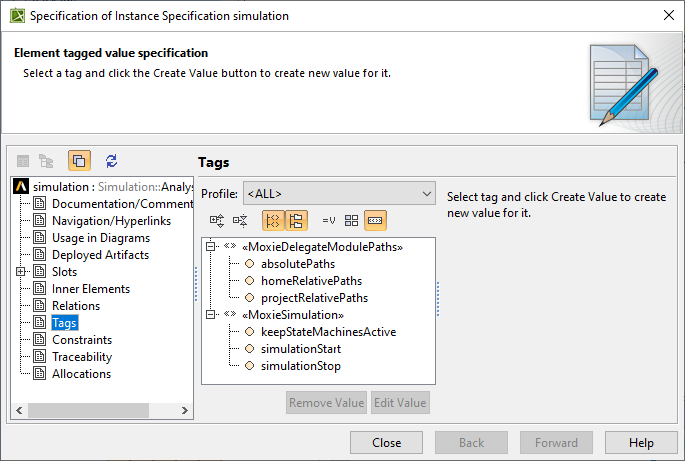
Task: Collapse the MoxieSimulation stereotype node
Action: (210, 315)
